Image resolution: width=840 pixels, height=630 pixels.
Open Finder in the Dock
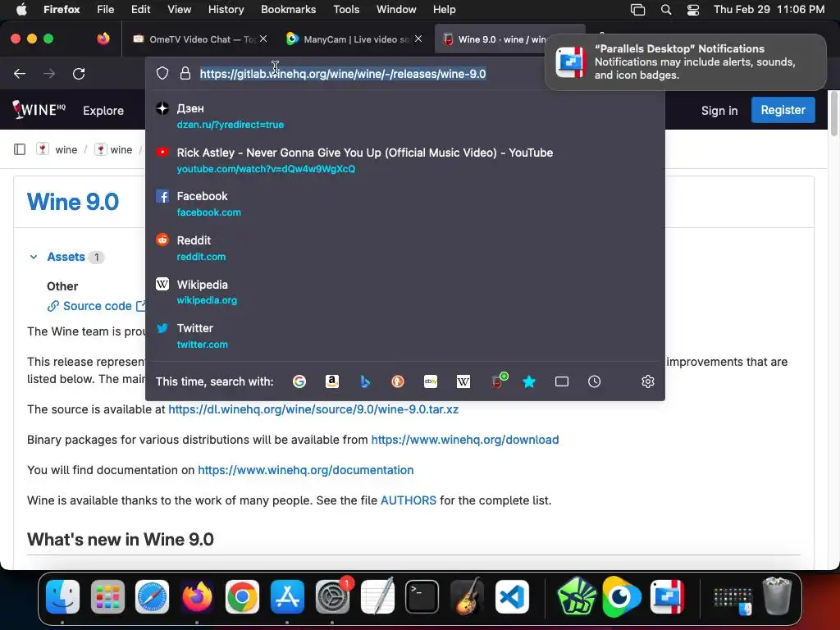(x=62, y=596)
